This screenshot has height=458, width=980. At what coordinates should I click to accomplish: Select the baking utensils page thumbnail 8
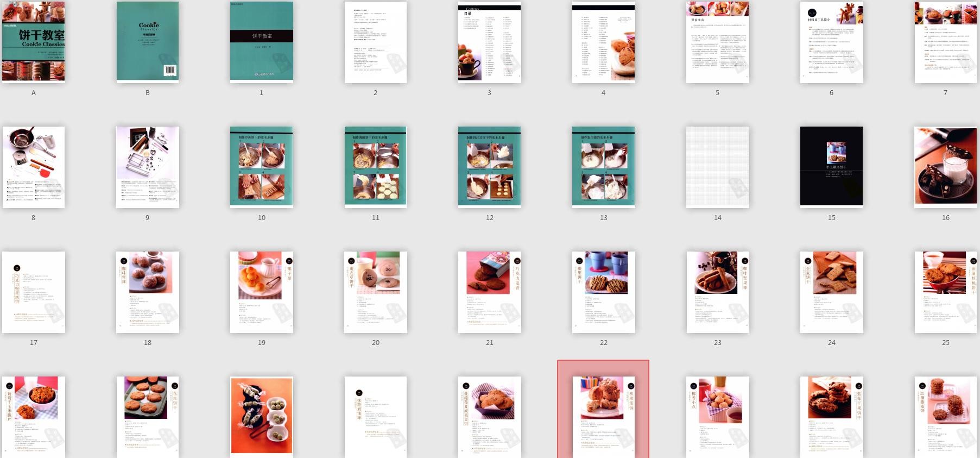click(34, 167)
